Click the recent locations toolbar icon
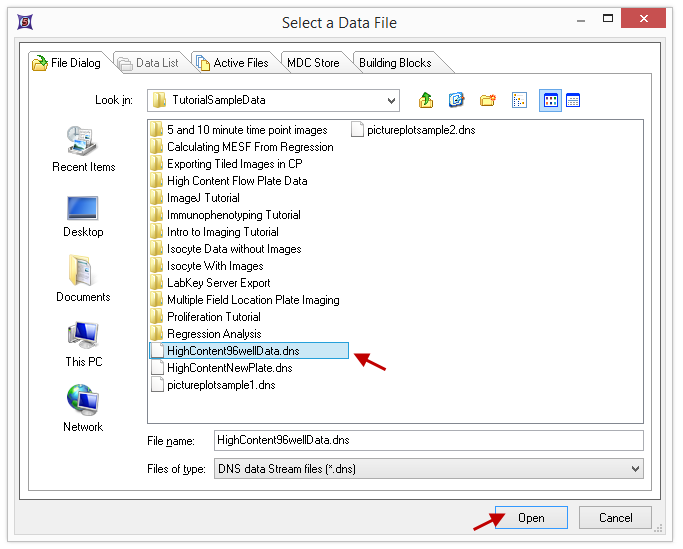This screenshot has height=549, width=683. 457,100
